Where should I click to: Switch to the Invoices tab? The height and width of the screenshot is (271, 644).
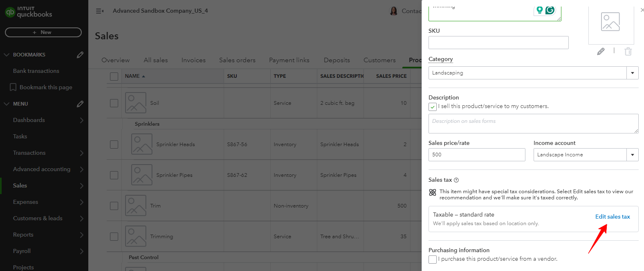(193, 60)
